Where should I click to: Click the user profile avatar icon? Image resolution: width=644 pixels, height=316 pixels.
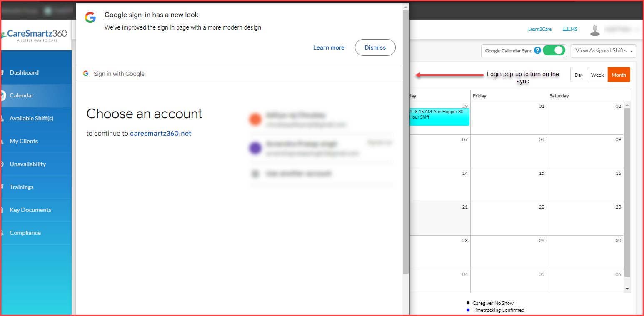pos(595,30)
